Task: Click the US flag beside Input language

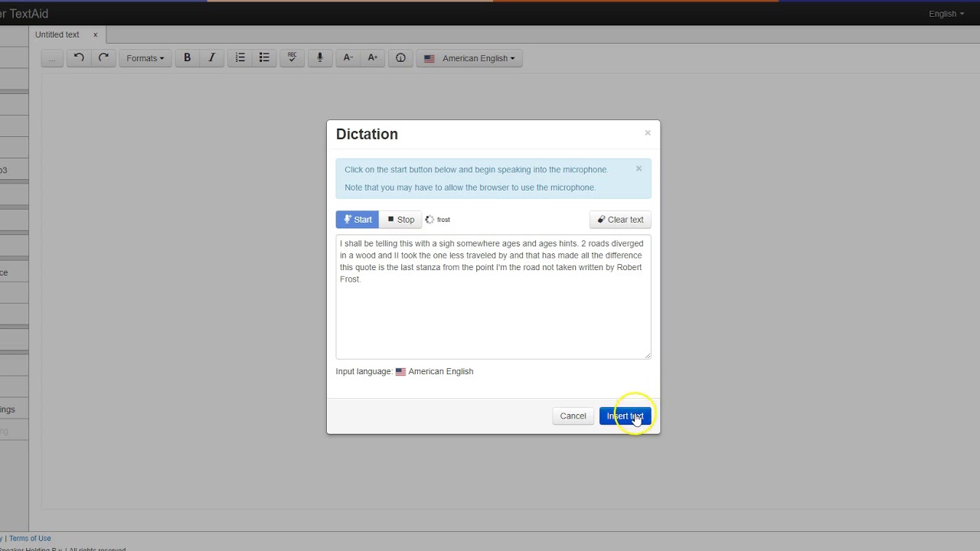Action: coord(400,372)
